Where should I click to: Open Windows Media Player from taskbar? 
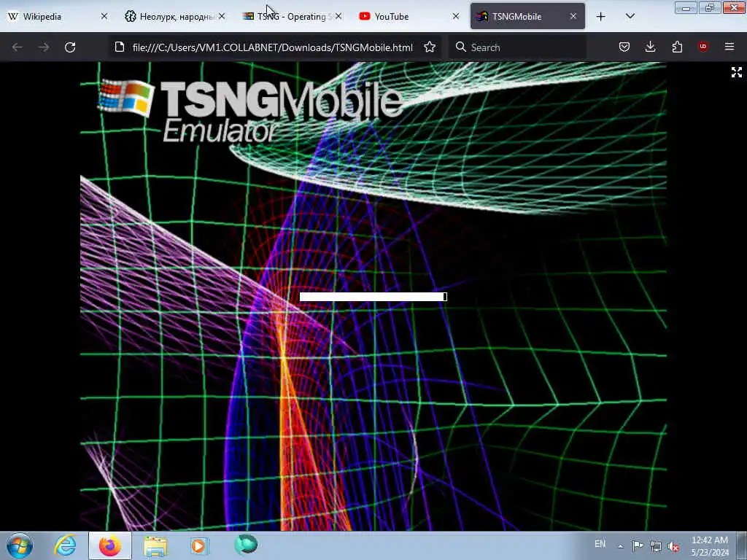point(200,545)
